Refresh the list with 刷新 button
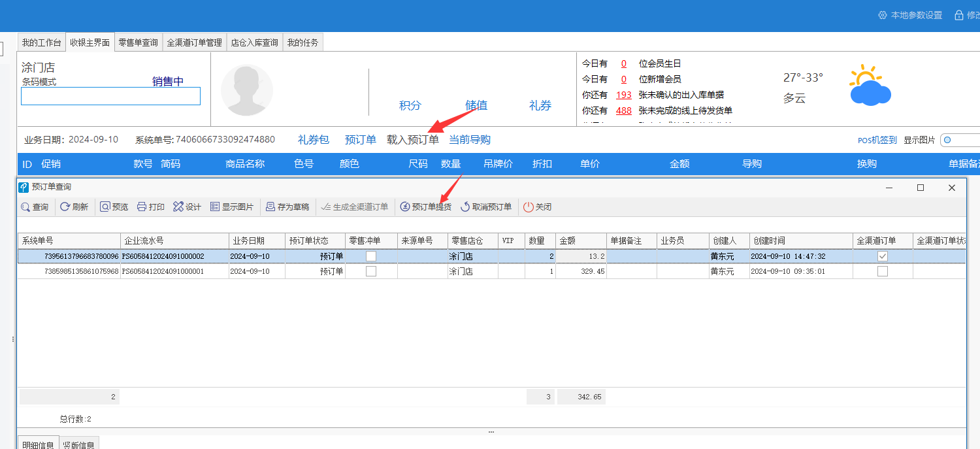 tap(74, 207)
